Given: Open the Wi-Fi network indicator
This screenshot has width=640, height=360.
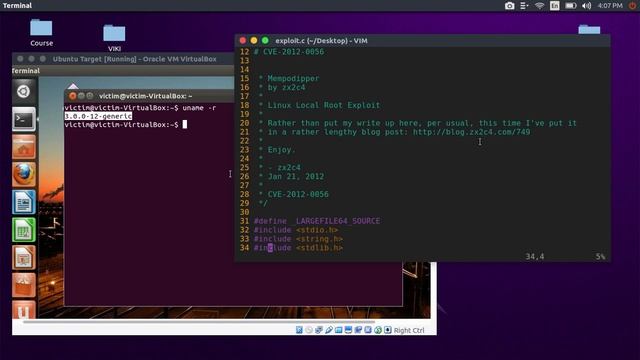Looking at the screenshot, I should point(540,6).
